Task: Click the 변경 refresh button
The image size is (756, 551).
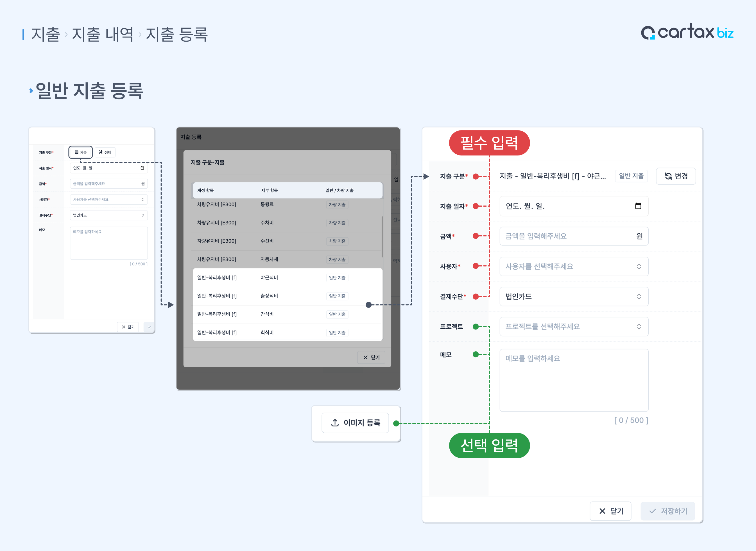Action: [676, 176]
